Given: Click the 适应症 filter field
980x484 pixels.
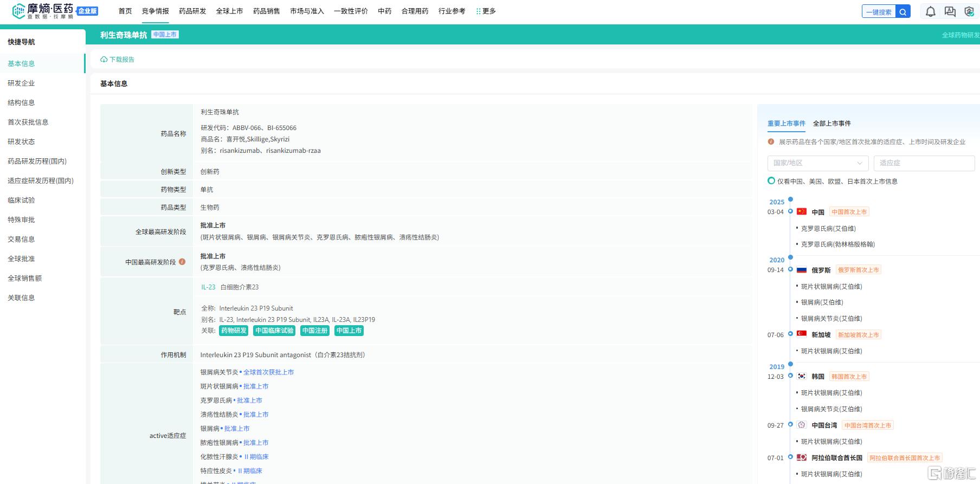Looking at the screenshot, I should tap(924, 163).
